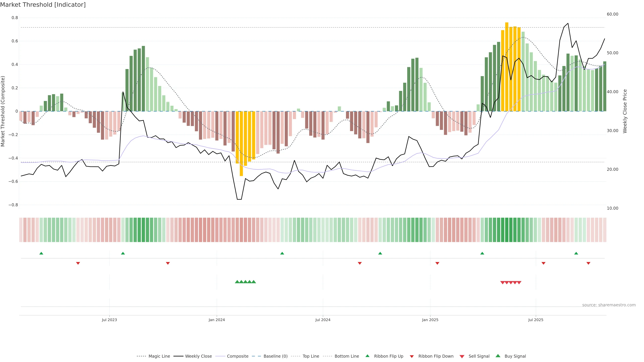The height and width of the screenshot is (362, 644).
Task: Click the Jan 2025 x-axis label
Action: pos(430,320)
